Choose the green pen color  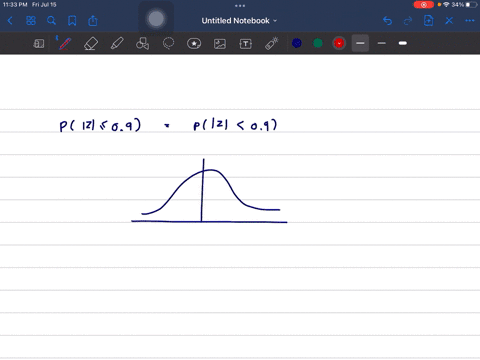click(x=318, y=43)
